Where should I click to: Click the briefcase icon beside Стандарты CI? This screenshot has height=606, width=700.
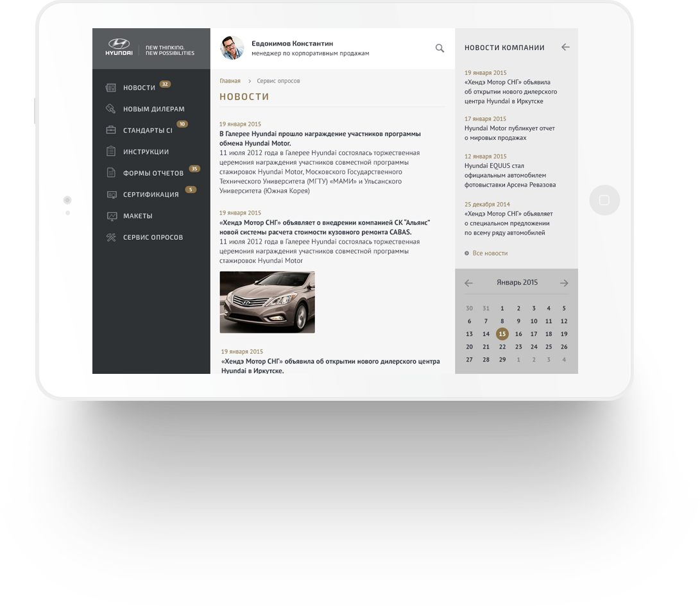point(111,130)
